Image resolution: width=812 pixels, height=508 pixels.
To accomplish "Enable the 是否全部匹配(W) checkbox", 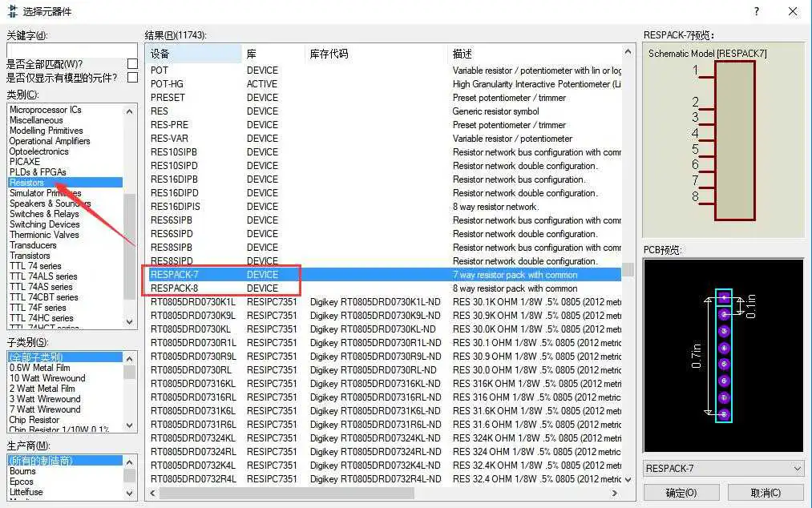I will tap(132, 62).
